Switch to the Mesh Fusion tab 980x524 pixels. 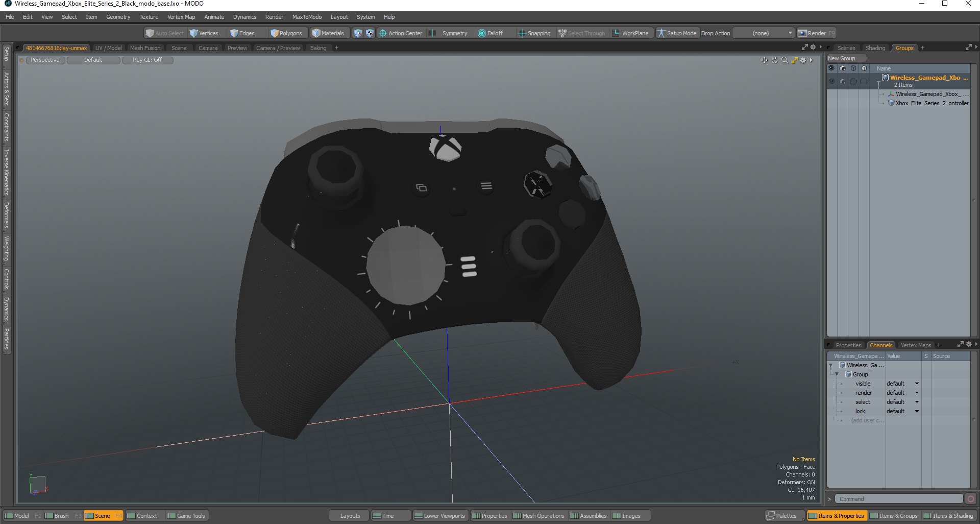point(145,48)
